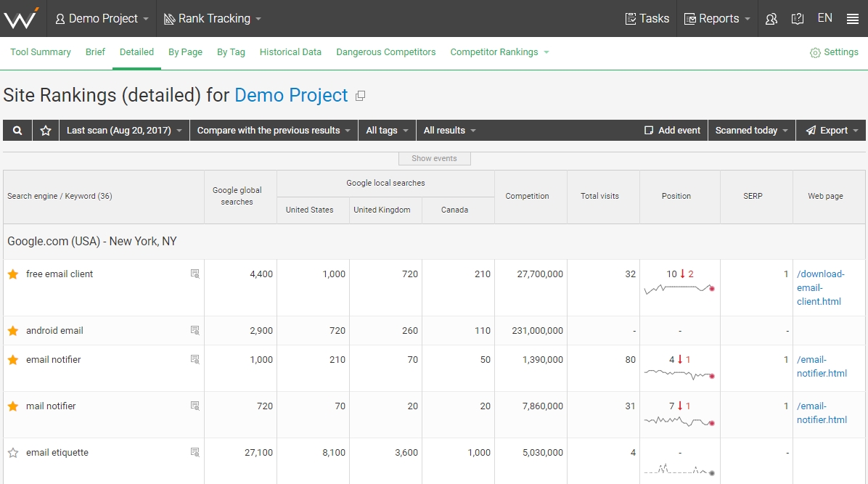Screen dimensions: 868x484
Task: Open the search keyword magnifier icon
Action: 17,130
